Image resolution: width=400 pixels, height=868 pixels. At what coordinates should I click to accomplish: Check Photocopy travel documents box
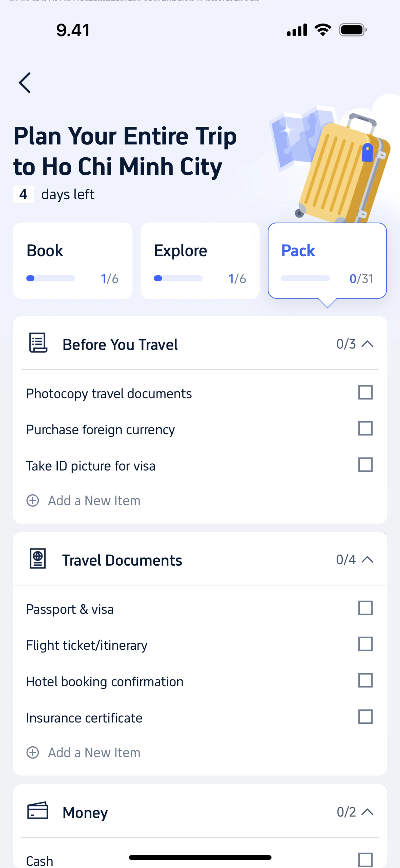click(365, 392)
